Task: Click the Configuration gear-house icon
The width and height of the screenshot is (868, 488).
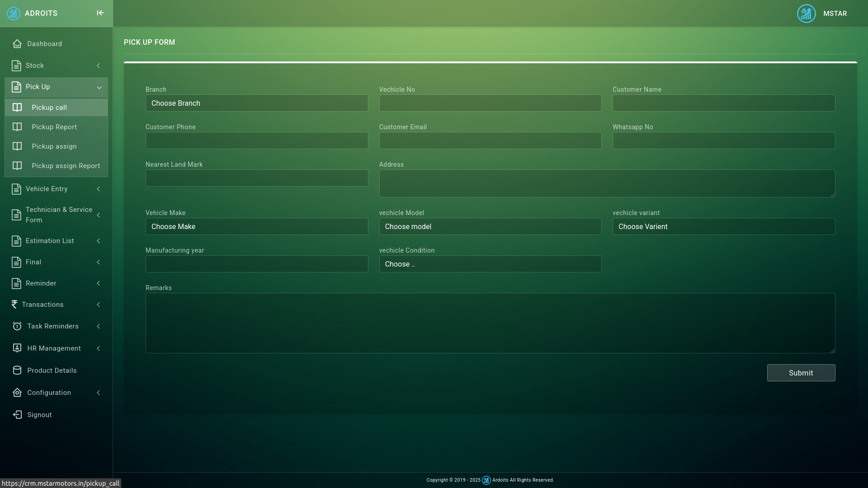Action: click(17, 393)
